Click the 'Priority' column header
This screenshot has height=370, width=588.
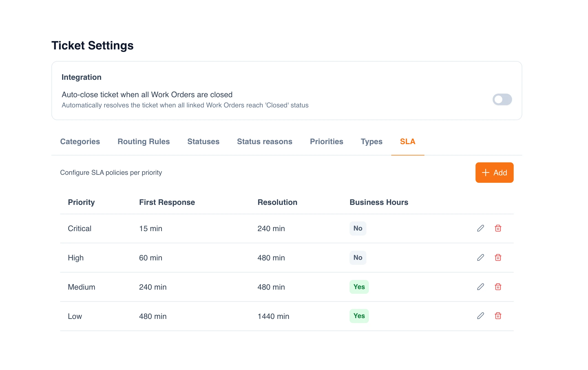[x=81, y=202]
